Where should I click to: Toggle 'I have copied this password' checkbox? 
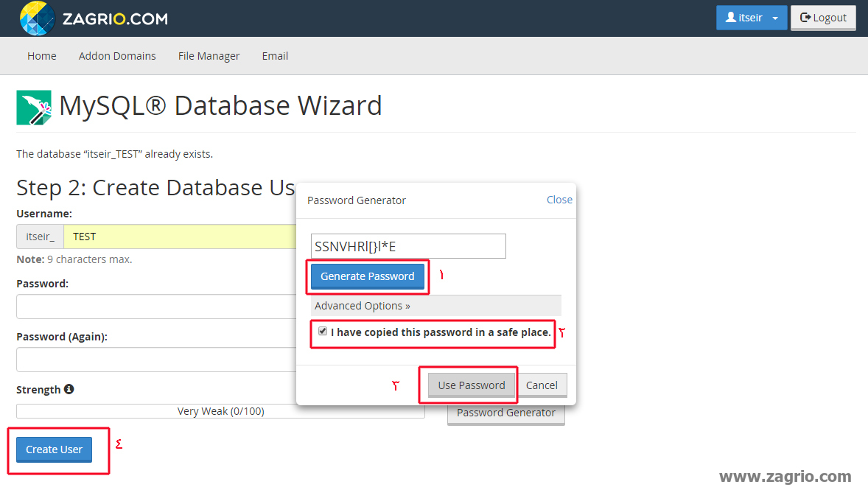[x=323, y=331]
